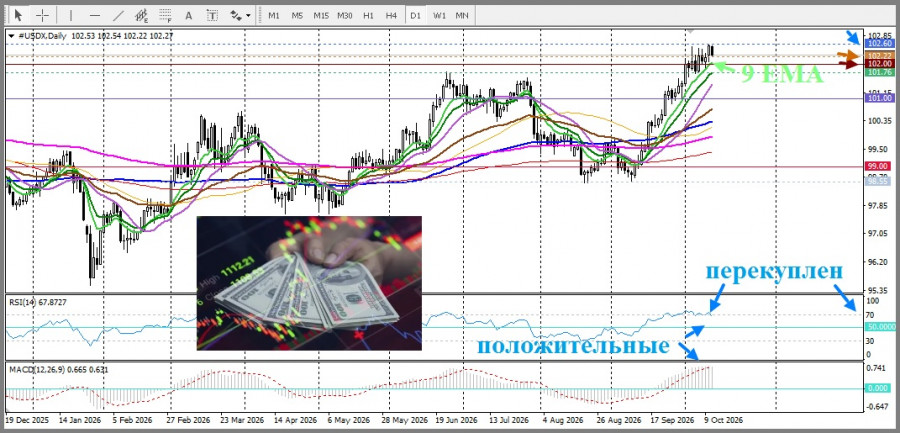Click the 97.85 price axis value

point(879,206)
